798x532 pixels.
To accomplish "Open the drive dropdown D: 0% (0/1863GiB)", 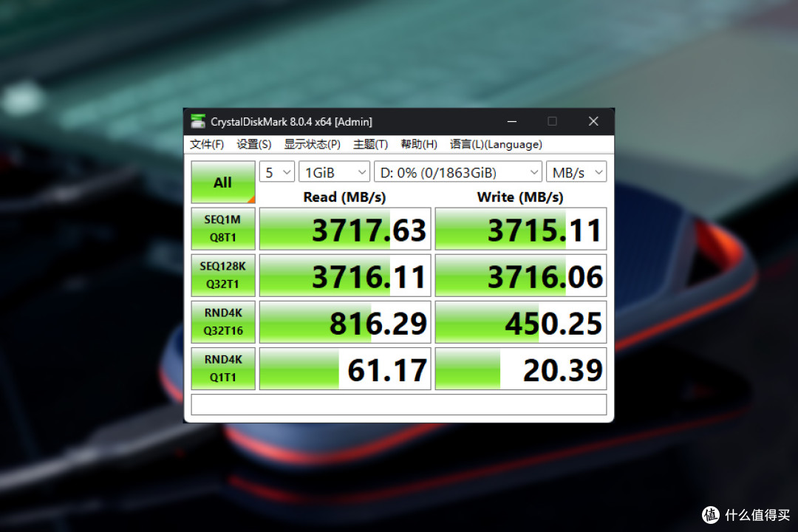I will (457, 172).
